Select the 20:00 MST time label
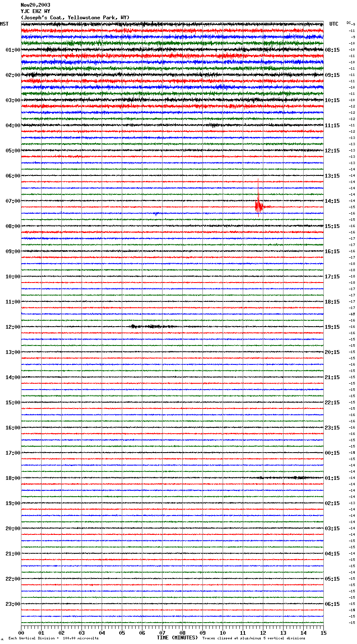Viewport: 357px width, 644px height. click(13, 529)
